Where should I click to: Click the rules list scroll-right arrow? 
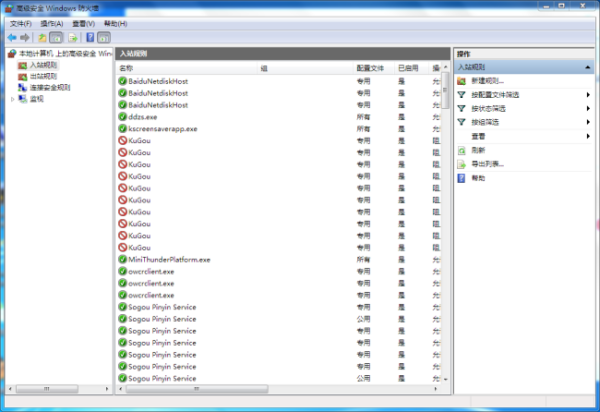(x=435, y=389)
